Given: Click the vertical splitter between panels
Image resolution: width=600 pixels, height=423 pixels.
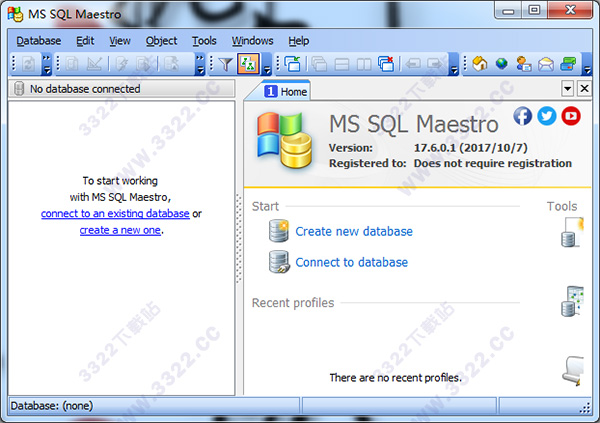Looking at the screenshot, I should pyautogui.click(x=239, y=239).
